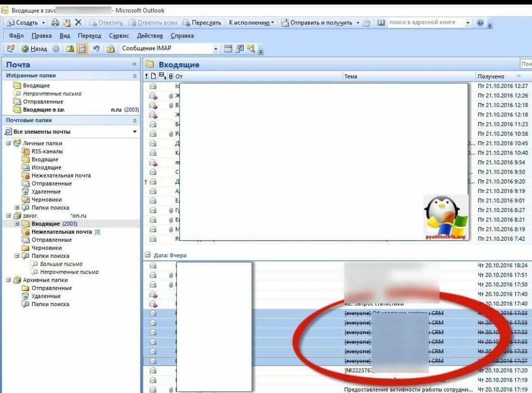The height and width of the screenshot is (393, 532).
Task: Sort by Importance exclamation column header
Action: pos(146,76)
